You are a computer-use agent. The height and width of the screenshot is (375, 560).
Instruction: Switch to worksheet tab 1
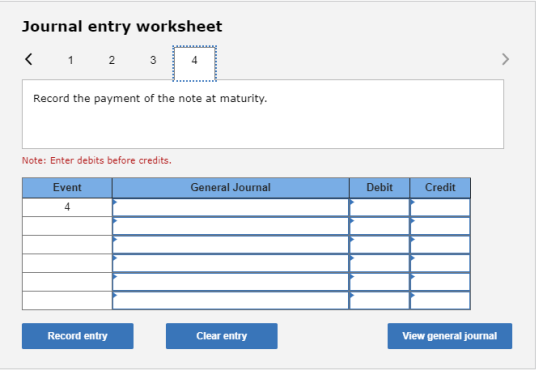[x=71, y=60]
